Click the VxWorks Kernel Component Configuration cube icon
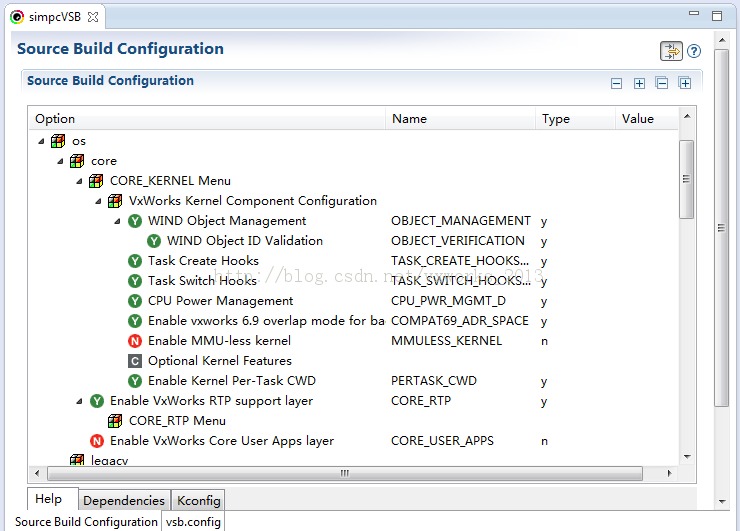This screenshot has width=740, height=531. [x=115, y=201]
